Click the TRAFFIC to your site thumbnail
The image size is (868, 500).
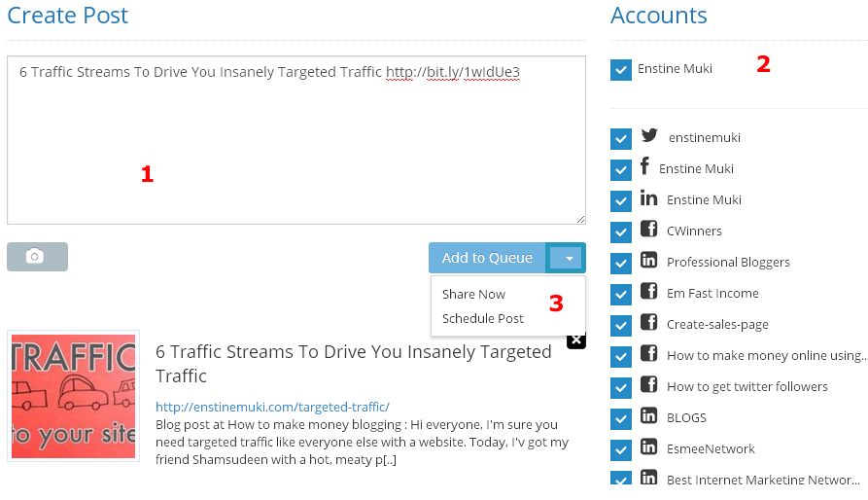tap(73, 396)
